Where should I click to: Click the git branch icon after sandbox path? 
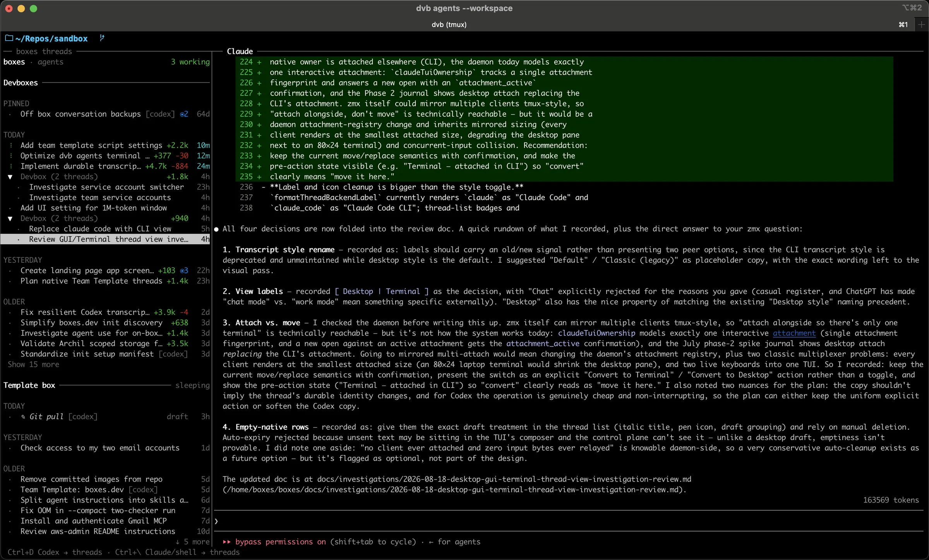pos(102,38)
